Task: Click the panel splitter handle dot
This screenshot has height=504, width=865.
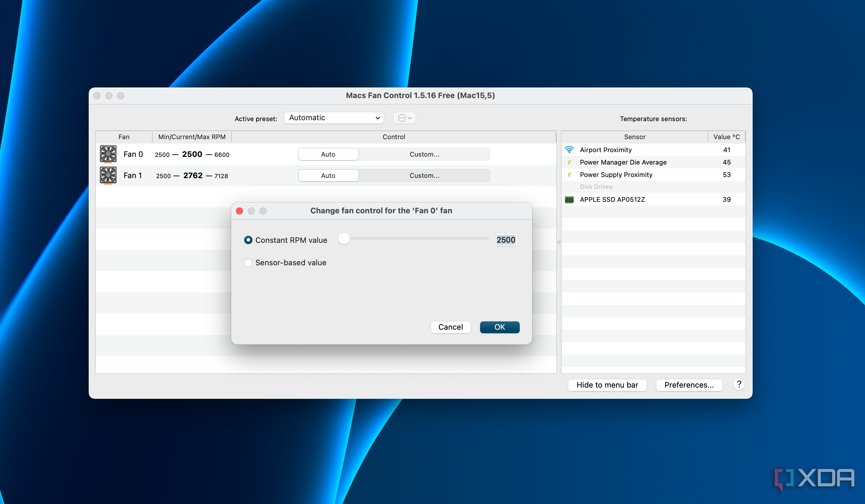Action: (x=559, y=242)
